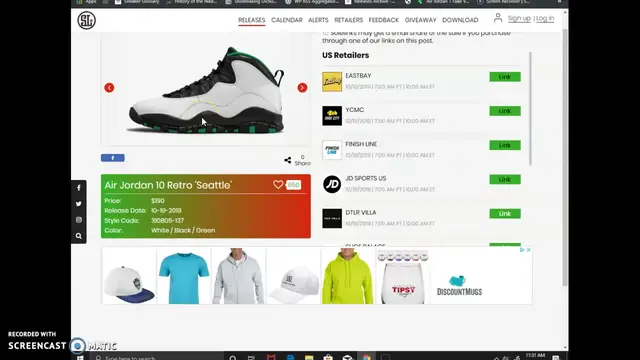Click the Cortana circle taskbar icon

[x=233, y=358]
